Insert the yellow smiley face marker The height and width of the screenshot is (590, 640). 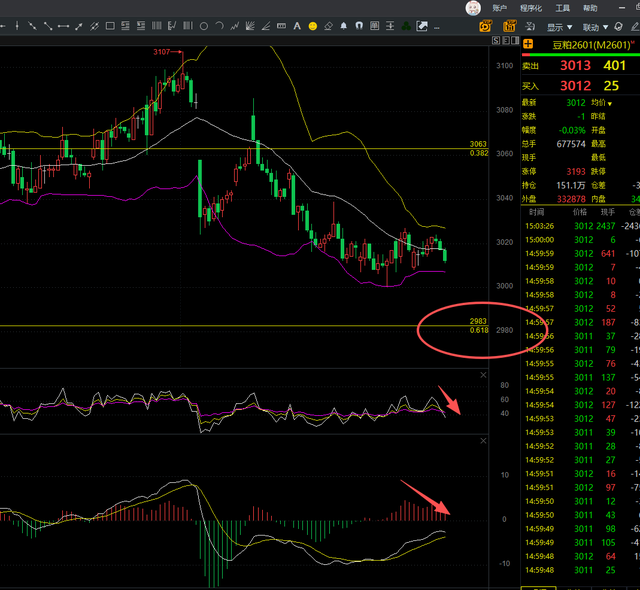click(x=312, y=25)
